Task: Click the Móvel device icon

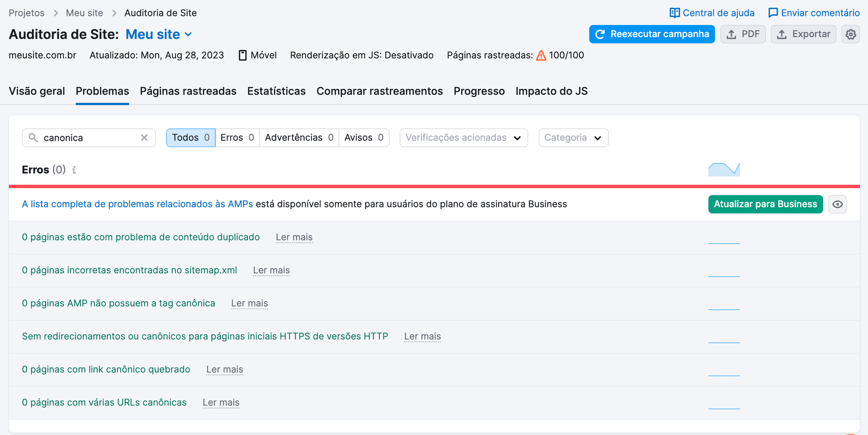Action: (x=243, y=55)
